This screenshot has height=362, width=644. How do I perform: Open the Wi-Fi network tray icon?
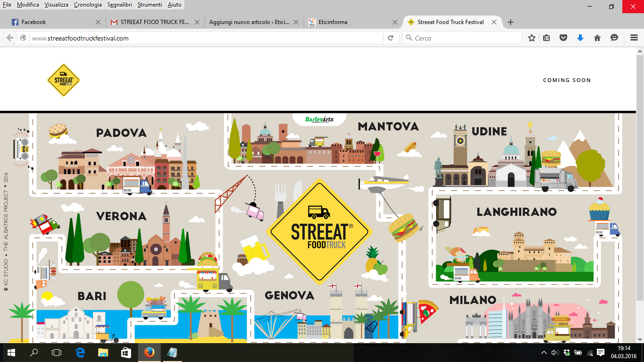(590, 353)
